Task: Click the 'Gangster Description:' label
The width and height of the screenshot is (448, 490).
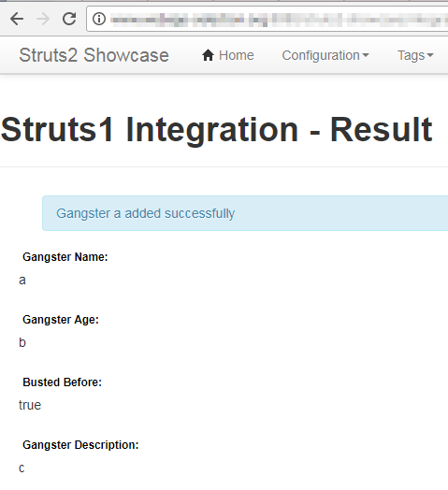Action: coord(80,445)
